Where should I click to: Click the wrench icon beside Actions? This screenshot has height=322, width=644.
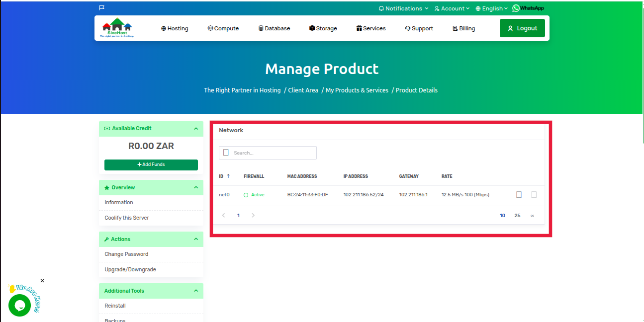107,240
